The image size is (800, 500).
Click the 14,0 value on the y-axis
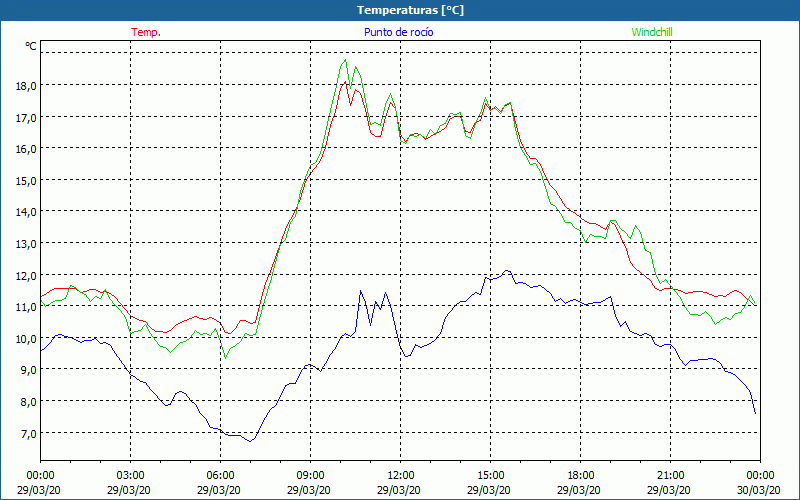(x=26, y=212)
